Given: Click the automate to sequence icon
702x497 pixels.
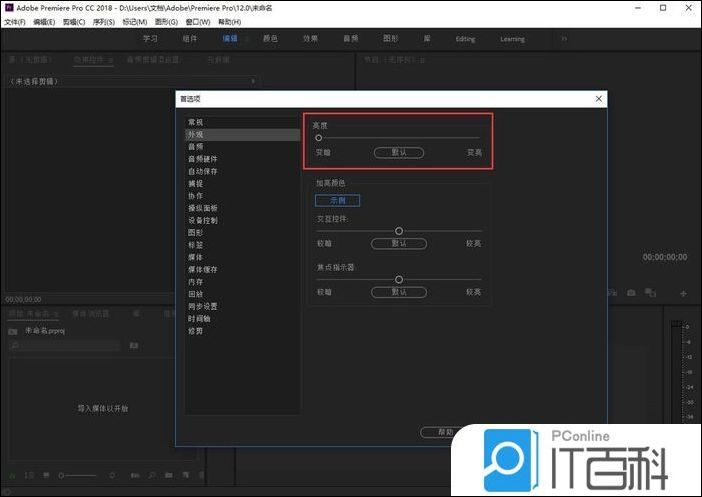Looking at the screenshot, I should pos(135,475).
